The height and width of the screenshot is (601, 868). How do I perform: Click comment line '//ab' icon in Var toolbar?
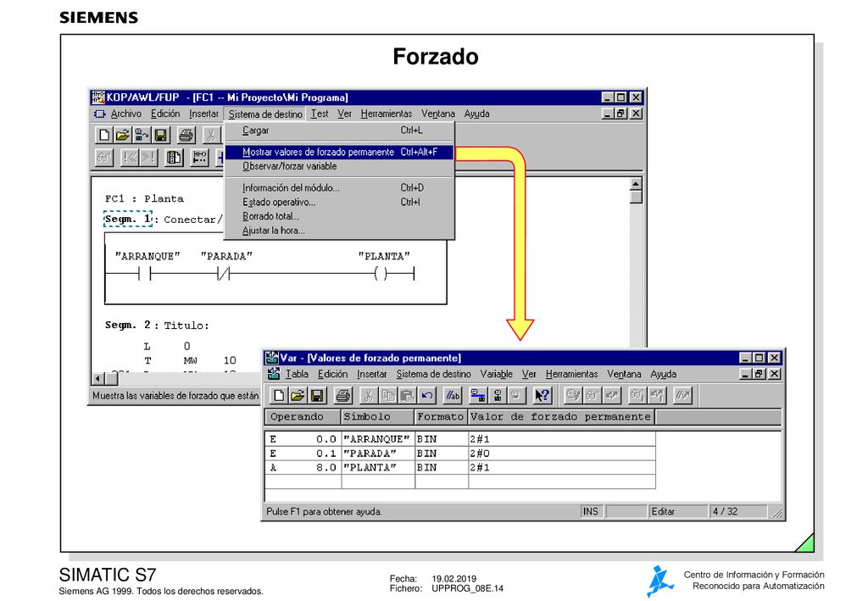[x=453, y=395]
